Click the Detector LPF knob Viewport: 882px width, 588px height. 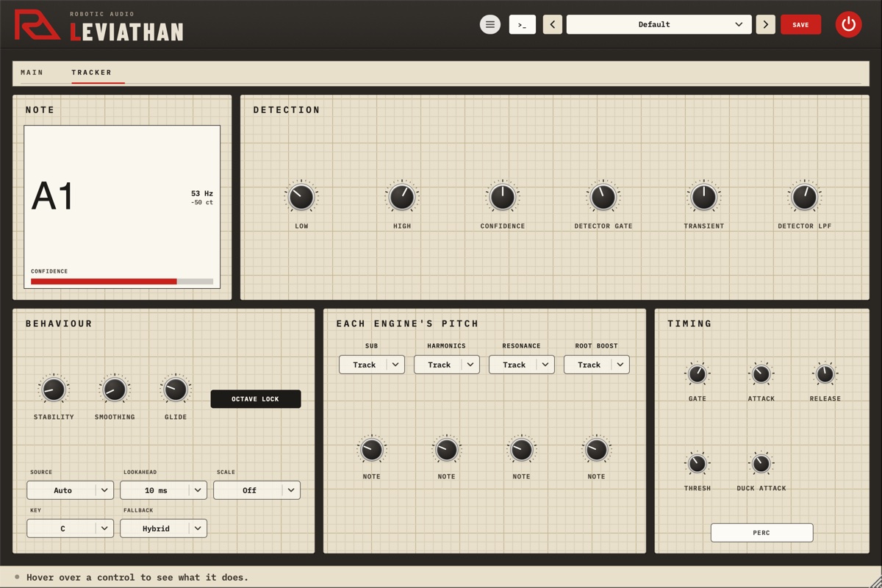click(805, 197)
